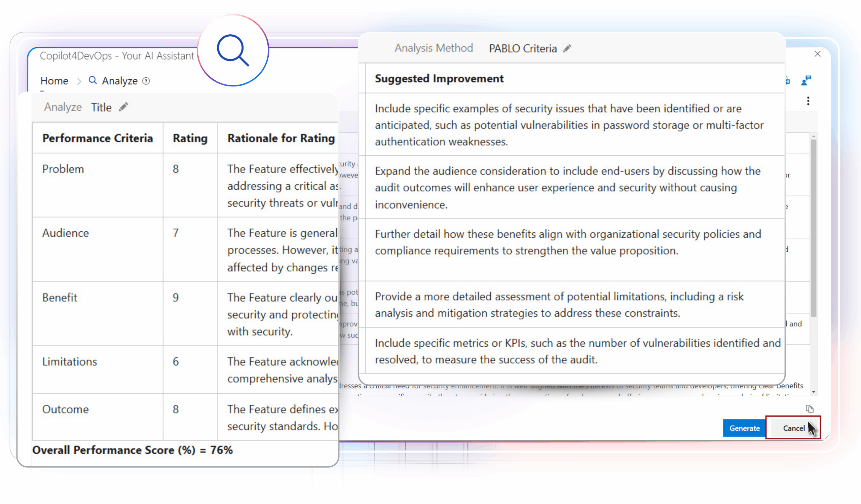
Task: Click the Suggested Improvement column header
Action: (439, 79)
